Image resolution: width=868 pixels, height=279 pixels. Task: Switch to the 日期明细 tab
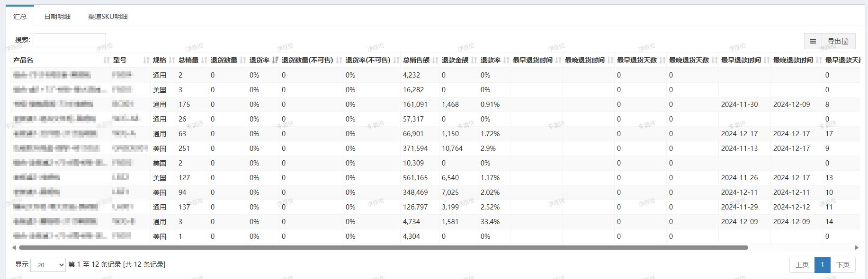tap(57, 17)
